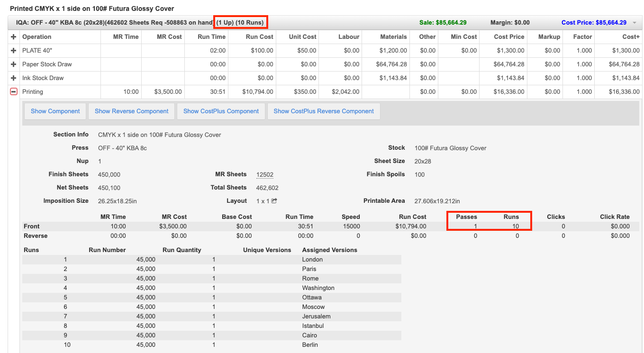Click the Net Sheets value 450,100
The width and height of the screenshot is (644, 353).
[x=109, y=188]
